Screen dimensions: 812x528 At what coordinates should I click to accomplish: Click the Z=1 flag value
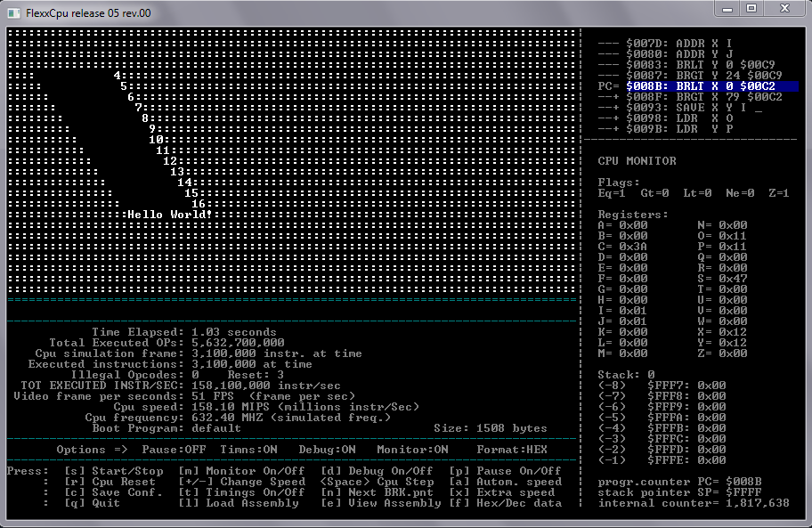click(x=779, y=193)
